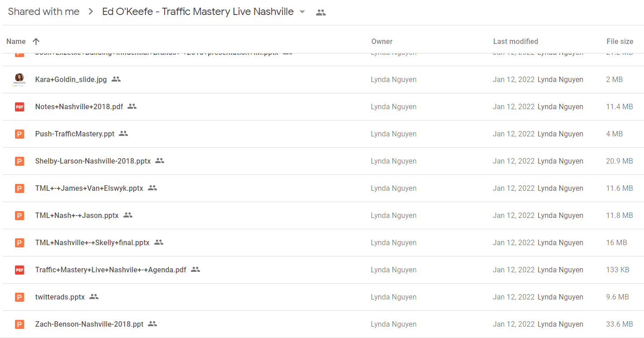
Task: Click the PowerPoint icon for TML+Nash+-+Jason.pptx
Action: (20, 215)
